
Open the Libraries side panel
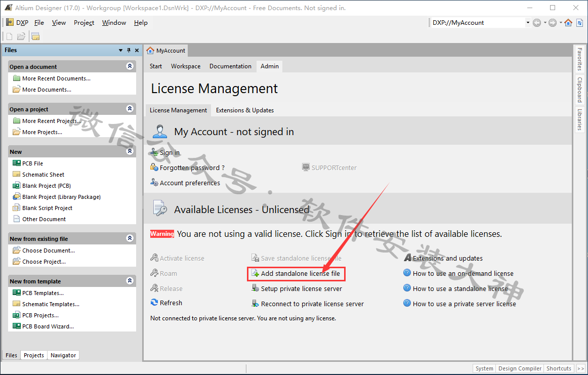579,119
